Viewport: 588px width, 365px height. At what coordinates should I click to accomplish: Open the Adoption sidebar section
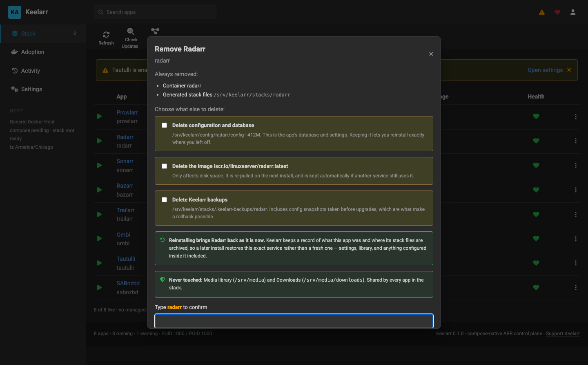pos(43,52)
